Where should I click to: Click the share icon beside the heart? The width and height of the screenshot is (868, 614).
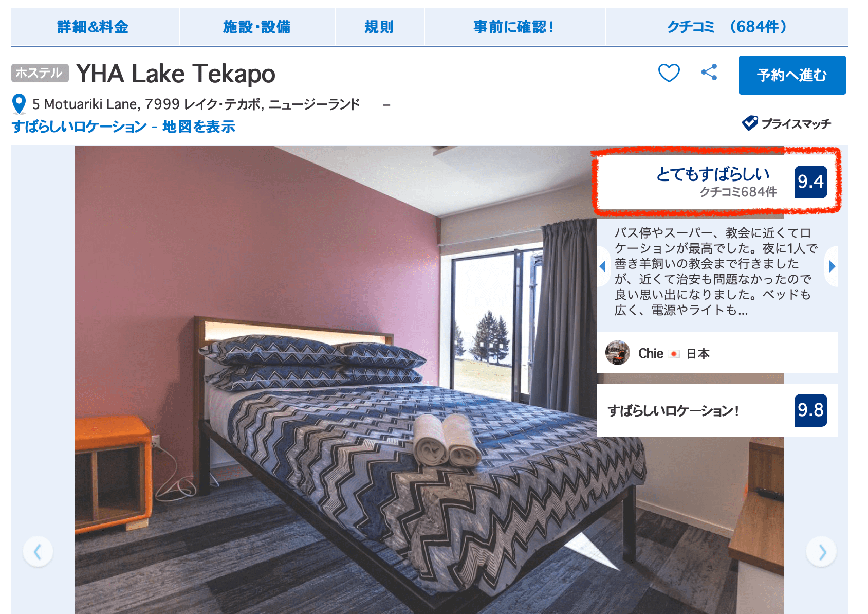(709, 72)
